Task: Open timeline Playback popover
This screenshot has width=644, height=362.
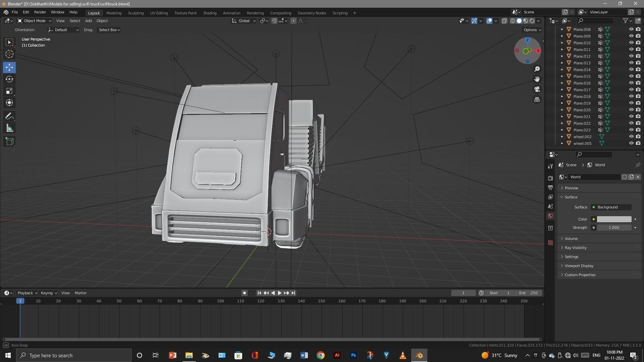Action: pos(27,293)
